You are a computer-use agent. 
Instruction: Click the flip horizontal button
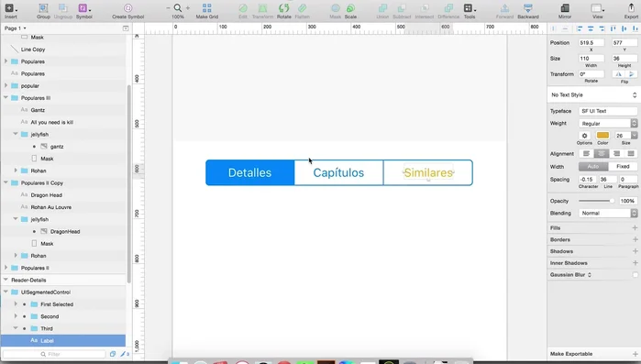coord(618,74)
